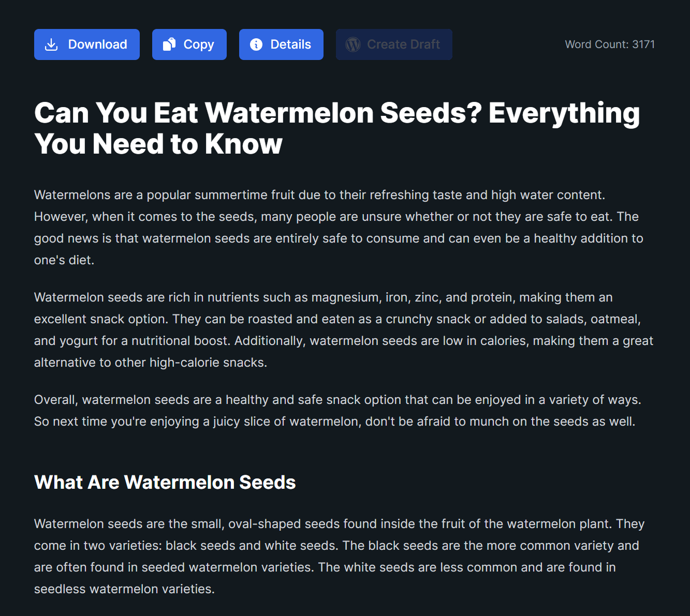Click the Word Count: 3171 indicator
Viewport: 690px width, 616px height.
tap(610, 44)
